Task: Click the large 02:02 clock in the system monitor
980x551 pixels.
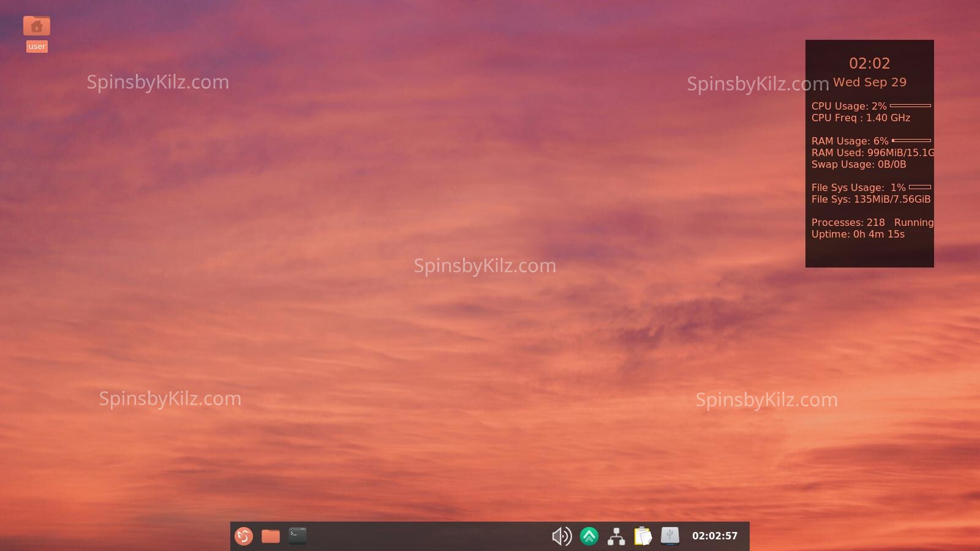Action: pos(869,64)
